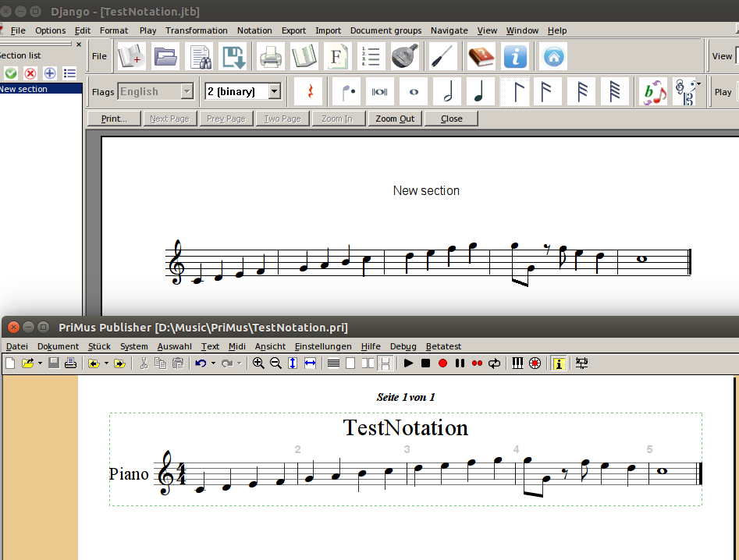This screenshot has width=739, height=560.
Task: Toggle the yellow info button in PriMus
Action: [x=559, y=363]
